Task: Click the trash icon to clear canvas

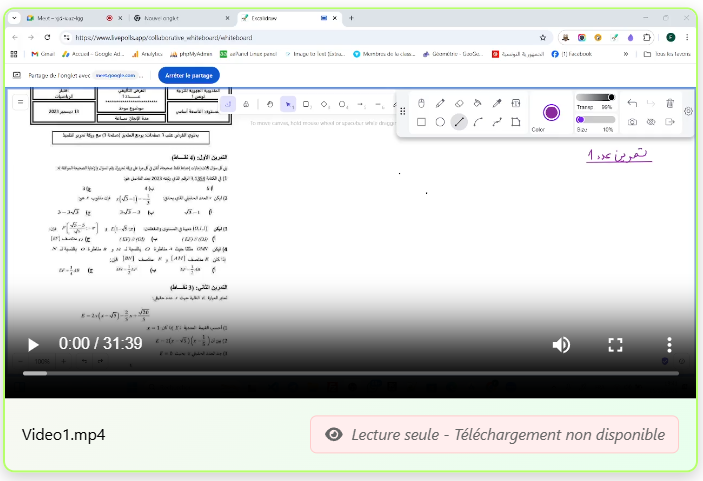Action: [x=670, y=103]
